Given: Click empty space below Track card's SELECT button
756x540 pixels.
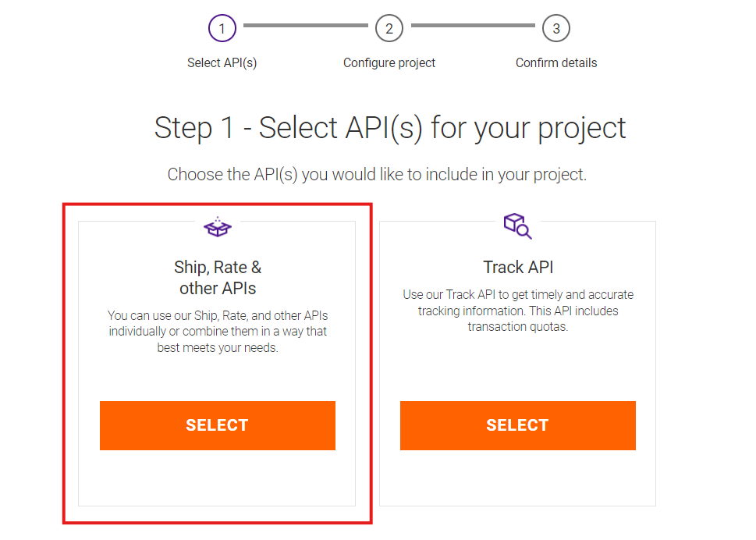Looking at the screenshot, I should [x=518, y=478].
